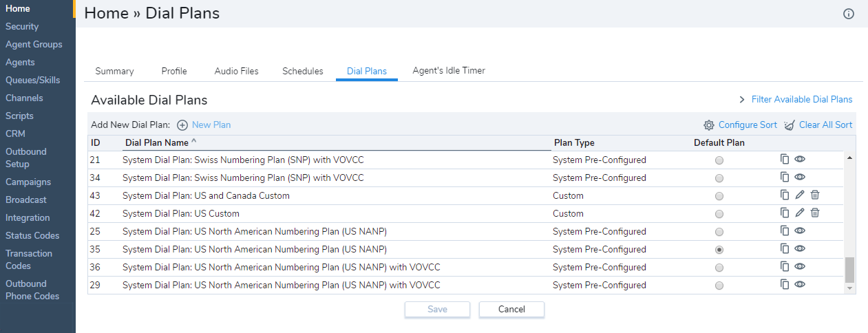Open the Audio Files tab
The image size is (868, 333).
tap(237, 71)
